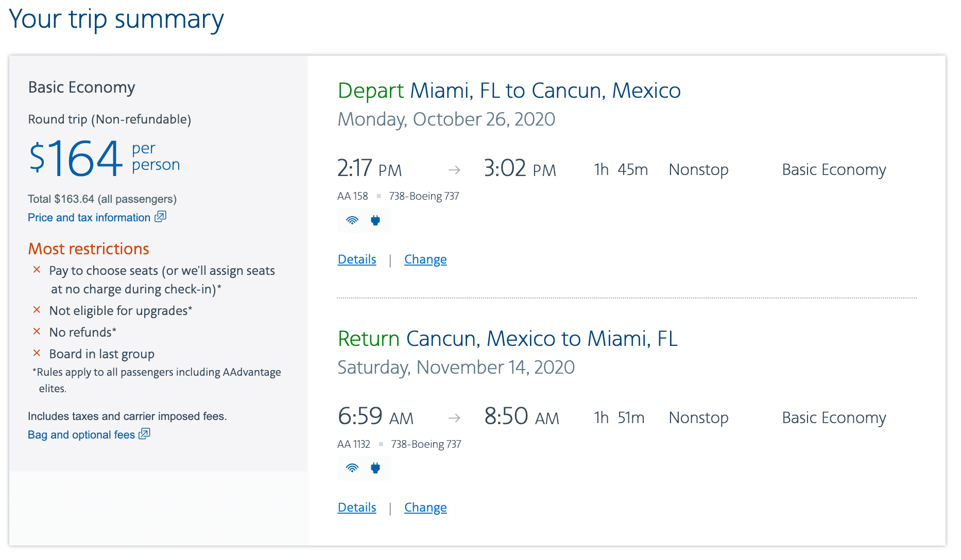Click the return arrow between 6:59 AM and 8:50 AM
The width and height of the screenshot is (961, 560).
click(x=454, y=418)
